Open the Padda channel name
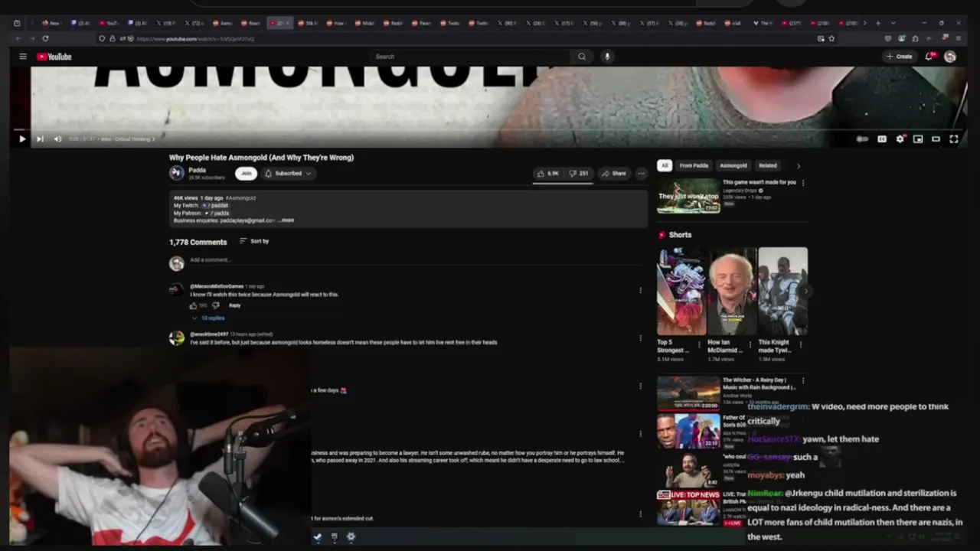Screen dimensions: 980x551 198,170
